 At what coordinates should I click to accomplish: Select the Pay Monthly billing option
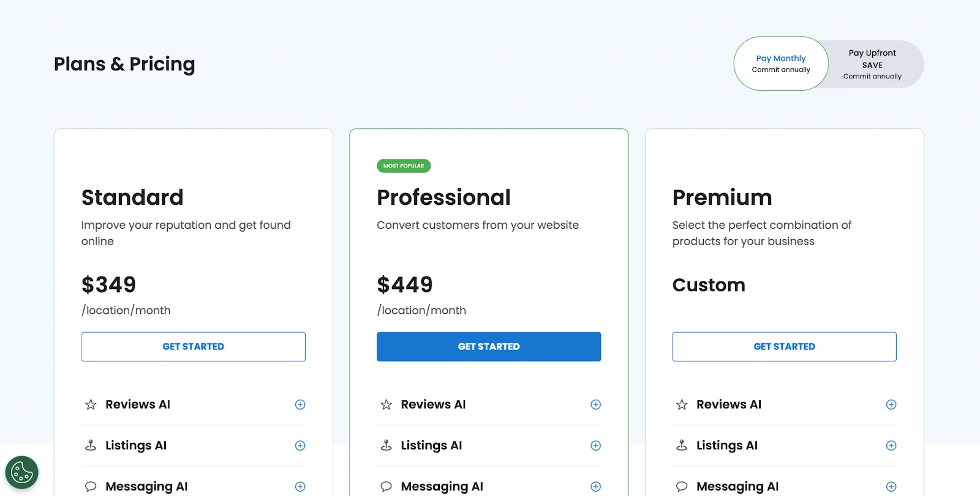coord(780,63)
